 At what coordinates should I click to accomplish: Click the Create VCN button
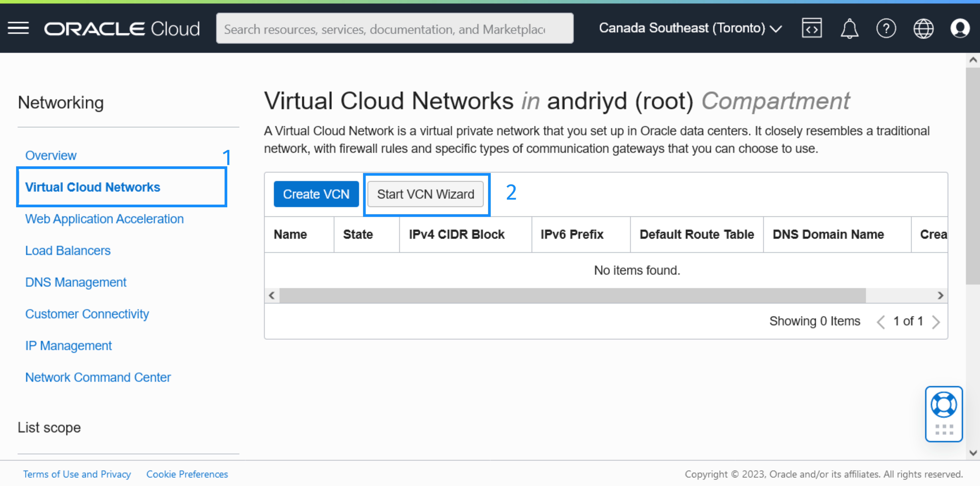[316, 193]
